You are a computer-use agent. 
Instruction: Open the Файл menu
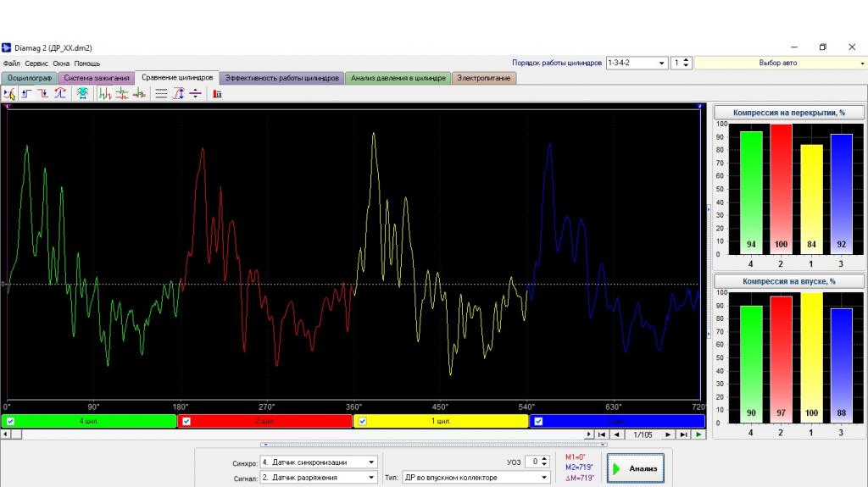(12, 63)
